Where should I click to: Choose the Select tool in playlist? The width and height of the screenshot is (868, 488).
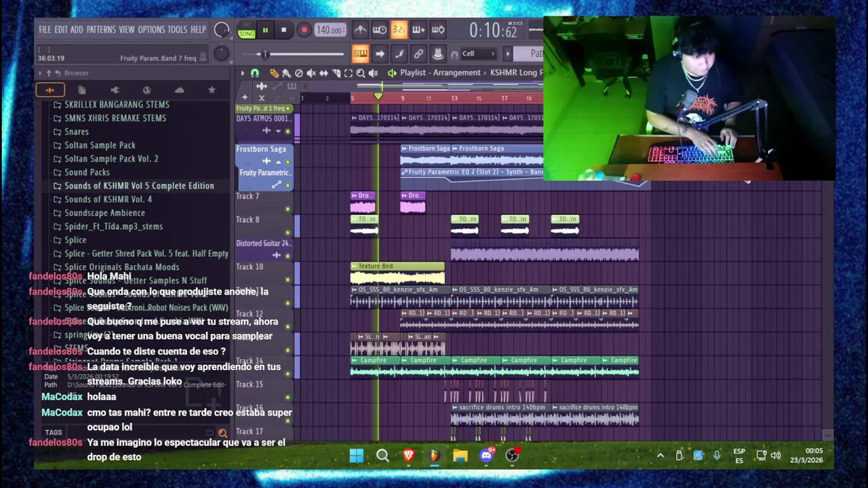tap(348, 73)
